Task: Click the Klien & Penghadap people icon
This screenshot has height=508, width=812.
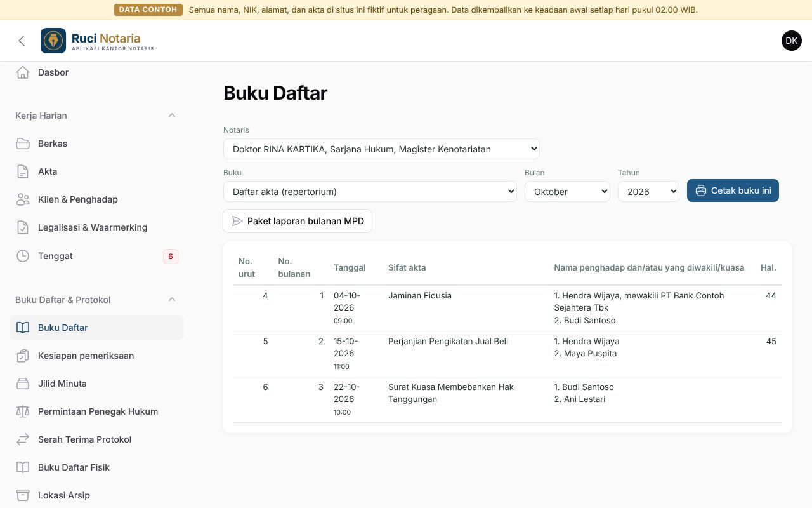Action: 23,199
